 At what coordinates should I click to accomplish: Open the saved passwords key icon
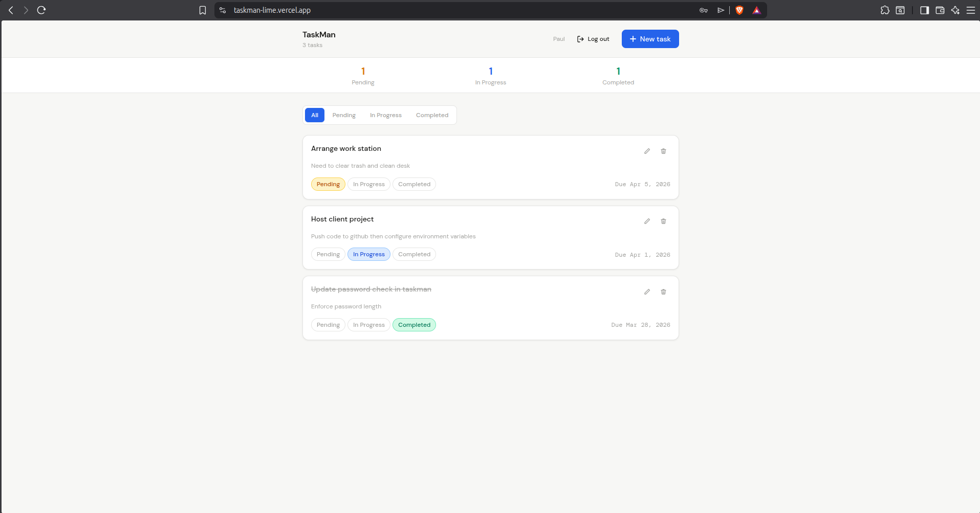pos(704,10)
